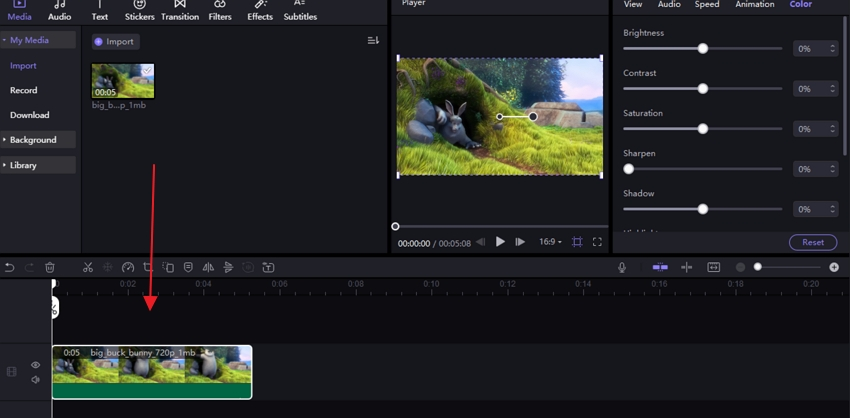Screen dimensions: 850x418
Task: Click the Sharpen percentage stepper
Action: pos(832,169)
